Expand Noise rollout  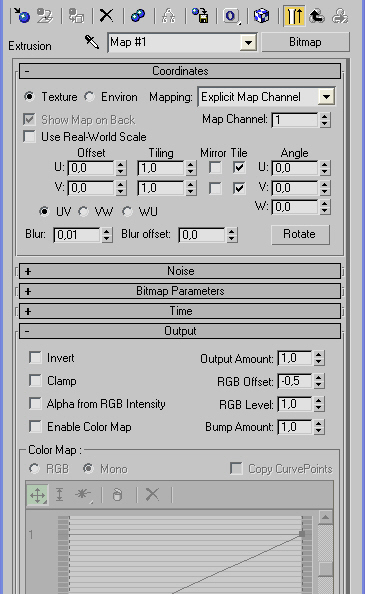pos(180,271)
